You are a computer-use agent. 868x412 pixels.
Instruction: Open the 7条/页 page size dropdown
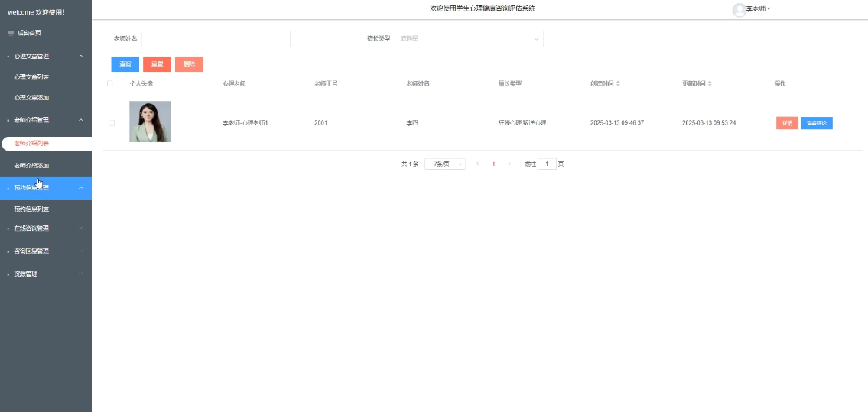pos(445,164)
